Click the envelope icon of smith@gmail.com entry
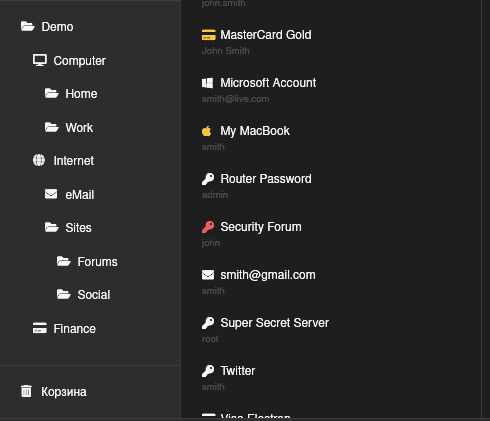 point(208,275)
